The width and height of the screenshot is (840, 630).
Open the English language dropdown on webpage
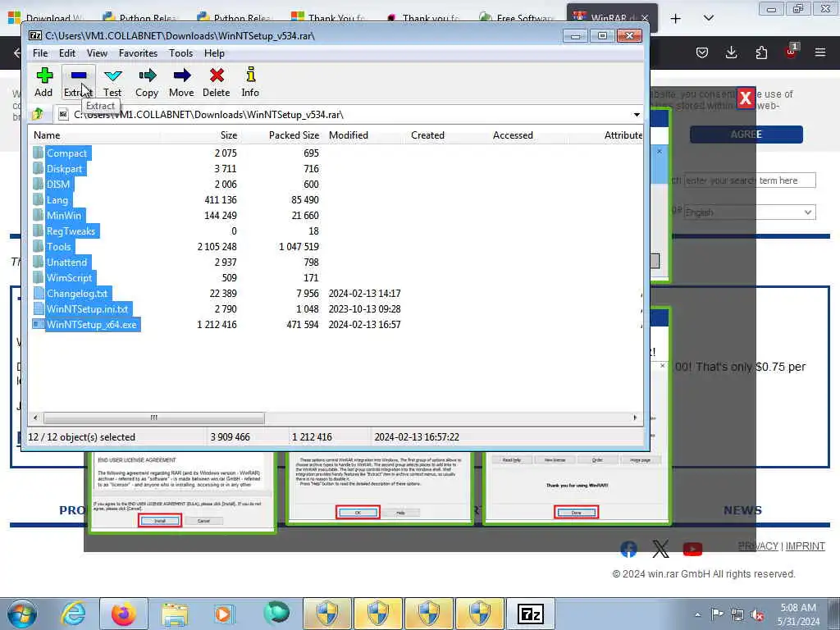pyautogui.click(x=750, y=212)
